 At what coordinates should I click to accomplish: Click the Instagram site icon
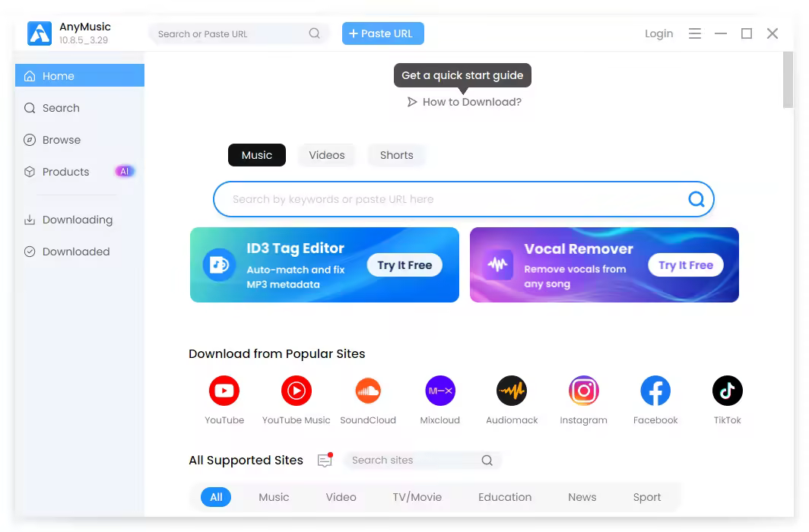pyautogui.click(x=583, y=391)
